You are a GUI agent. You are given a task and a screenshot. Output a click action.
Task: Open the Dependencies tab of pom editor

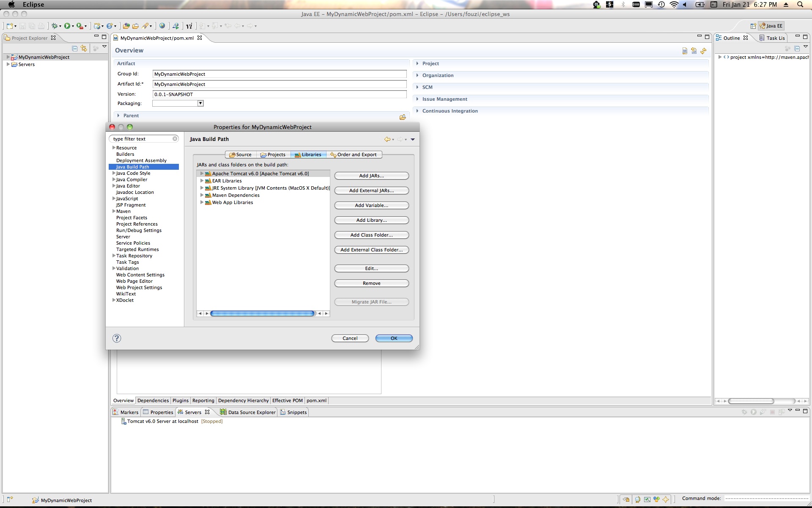point(153,400)
